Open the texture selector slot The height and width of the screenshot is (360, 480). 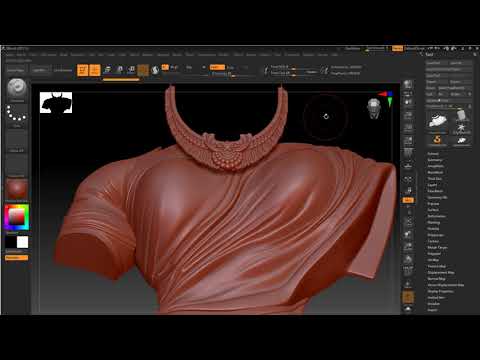point(17,164)
